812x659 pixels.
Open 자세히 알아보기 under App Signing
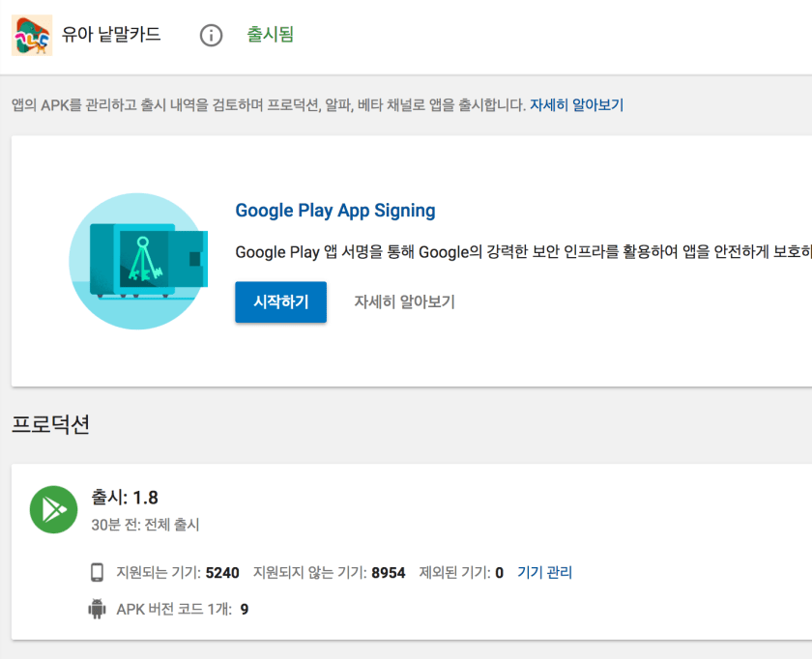(x=404, y=301)
